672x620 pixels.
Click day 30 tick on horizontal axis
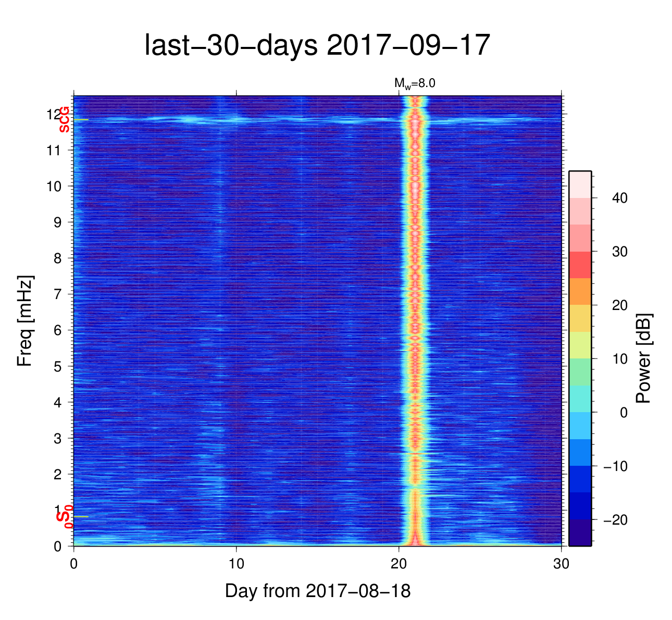coord(561,564)
